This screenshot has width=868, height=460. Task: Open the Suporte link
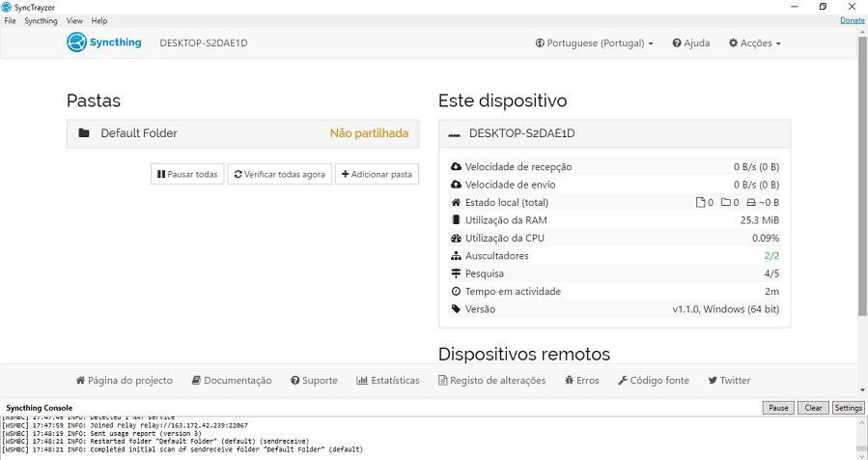[314, 380]
